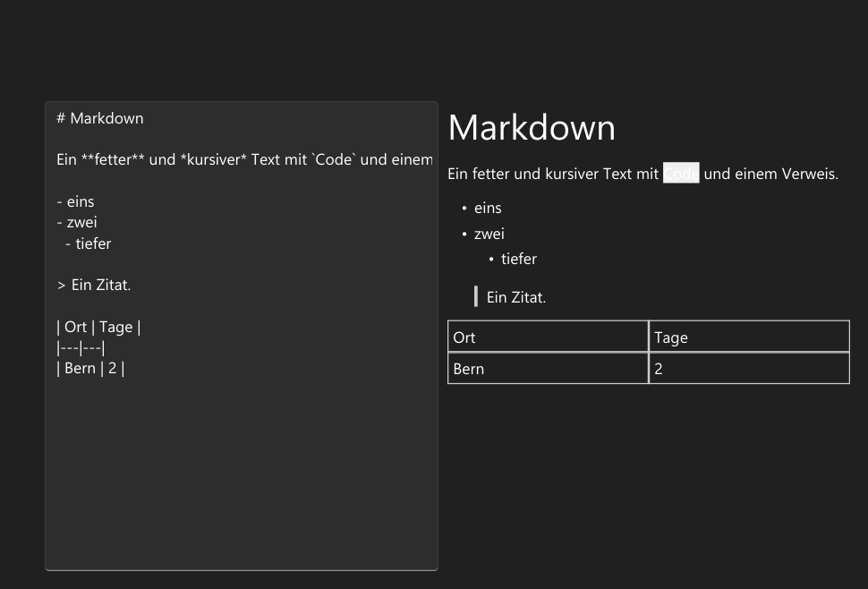This screenshot has width=868, height=589.
Task: Click the rendered 'Markdown' heading in the preview
Action: click(x=532, y=128)
